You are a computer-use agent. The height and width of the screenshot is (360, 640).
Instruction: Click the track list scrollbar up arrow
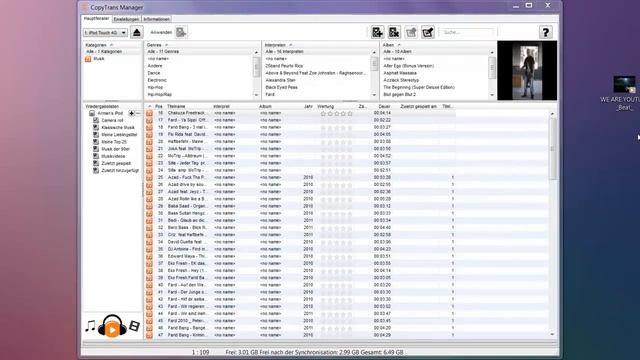553,114
